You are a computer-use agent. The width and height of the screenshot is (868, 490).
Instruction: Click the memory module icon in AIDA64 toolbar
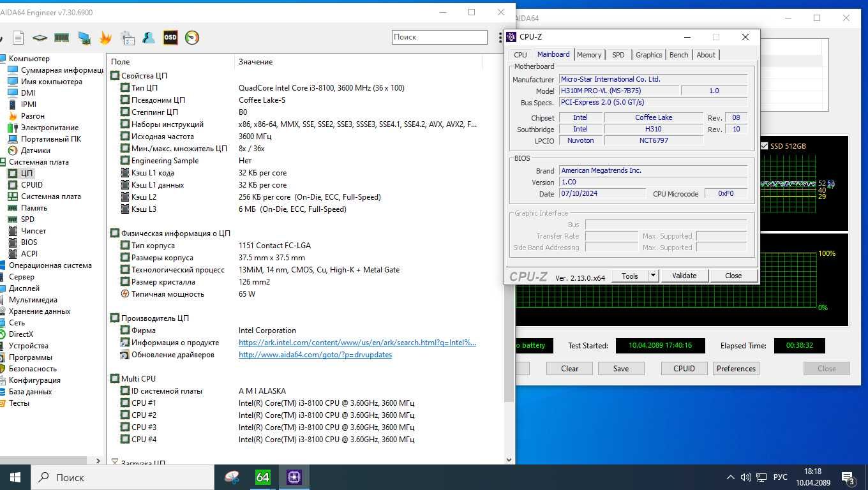[61, 38]
